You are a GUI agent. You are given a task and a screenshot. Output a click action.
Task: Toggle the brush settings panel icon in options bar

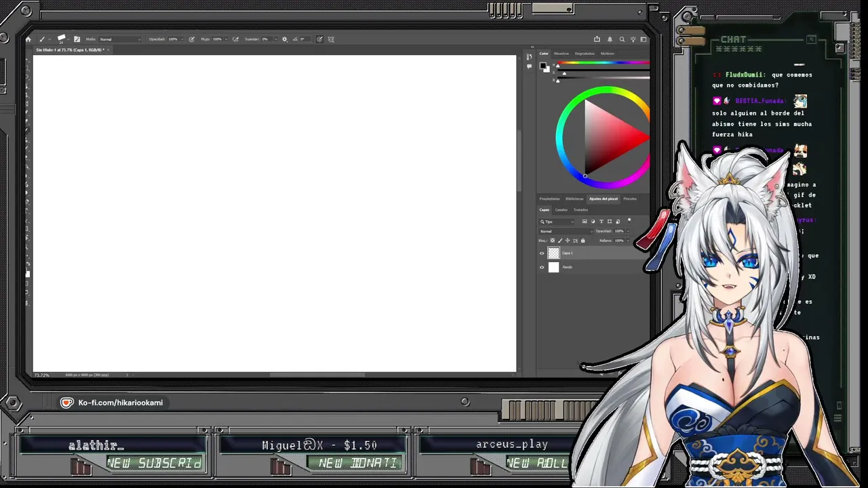[77, 39]
